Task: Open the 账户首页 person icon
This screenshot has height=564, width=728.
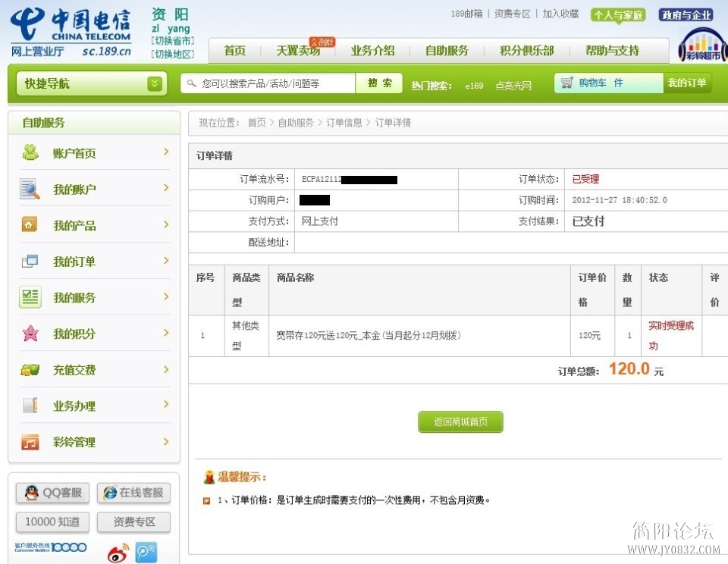Action: [30, 152]
